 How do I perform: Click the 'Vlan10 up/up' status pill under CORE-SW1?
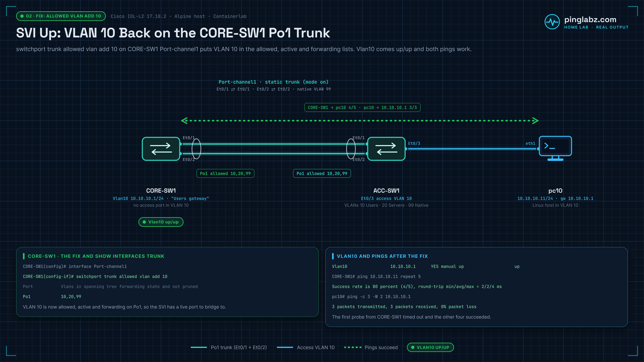(161, 222)
